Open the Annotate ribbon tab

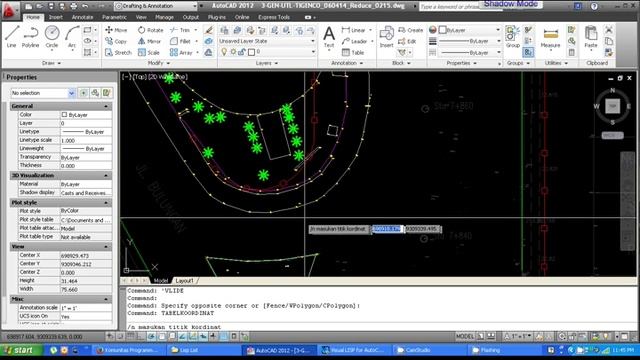82,17
